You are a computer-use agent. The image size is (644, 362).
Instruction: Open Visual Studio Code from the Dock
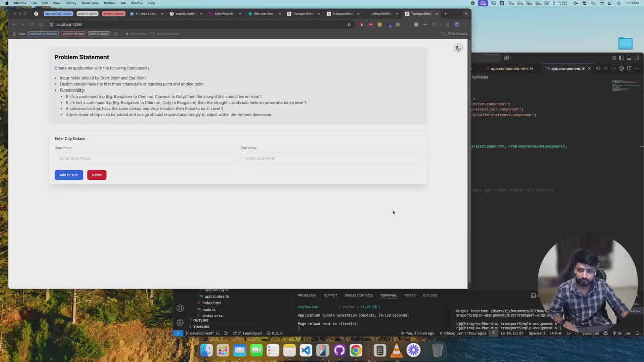306,350
